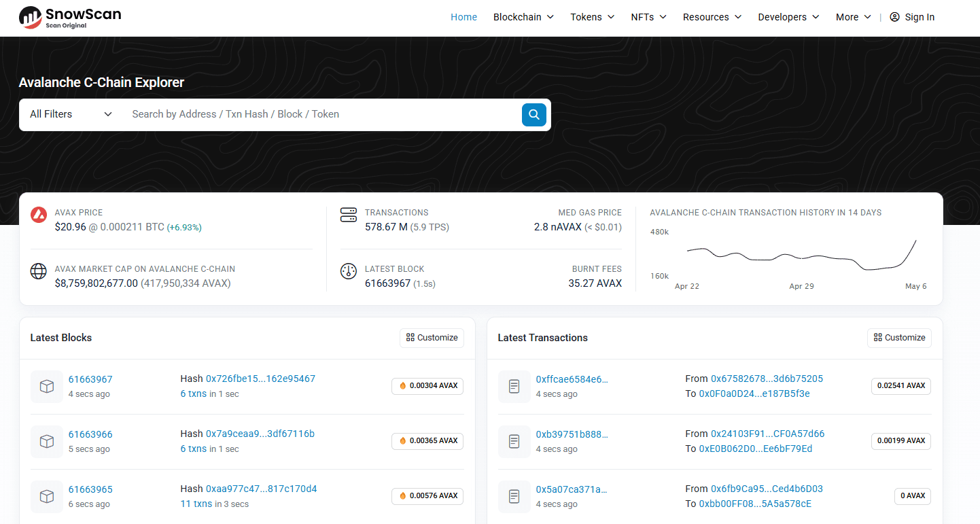Viewport: 980px width, 524px height.
Task: Click the 14-day transaction history chart line
Action: pos(802,257)
